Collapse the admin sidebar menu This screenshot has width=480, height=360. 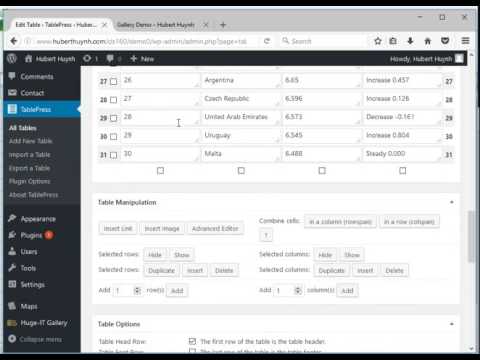click(x=40, y=339)
